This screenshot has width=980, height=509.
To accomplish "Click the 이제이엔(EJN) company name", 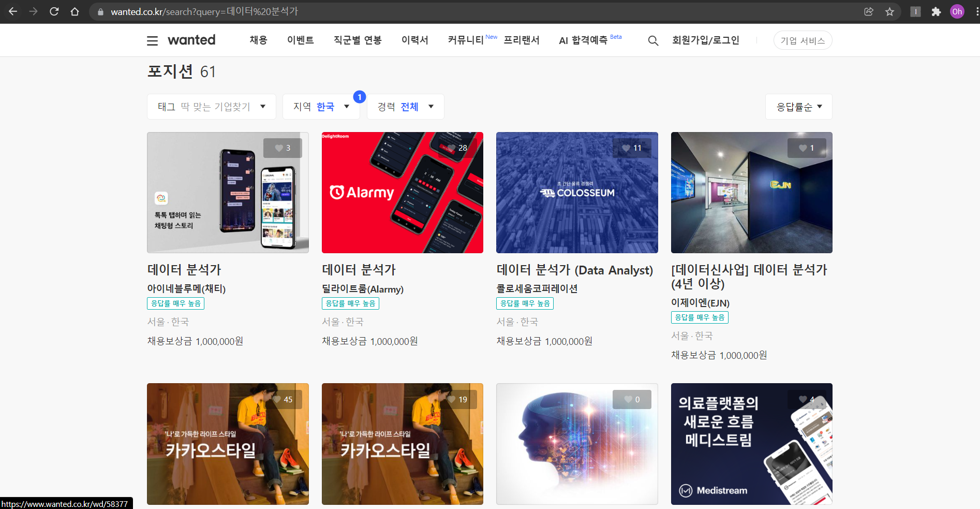I will (701, 303).
